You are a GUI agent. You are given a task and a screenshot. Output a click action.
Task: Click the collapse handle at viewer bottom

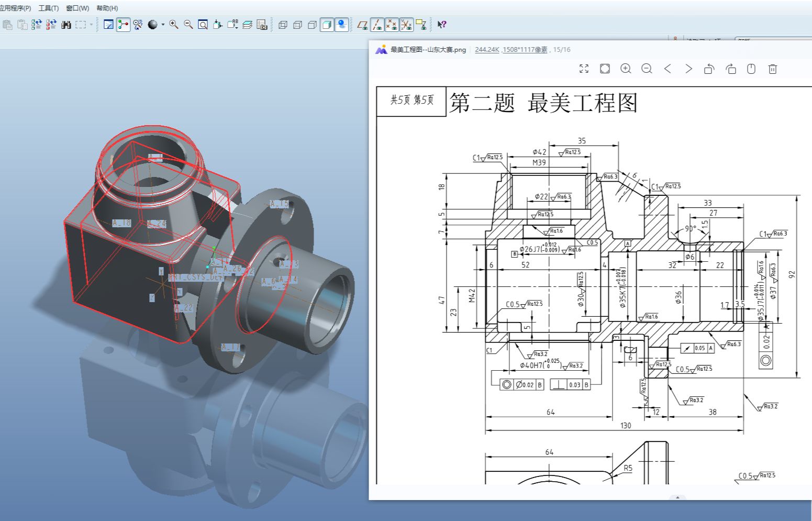click(x=677, y=497)
